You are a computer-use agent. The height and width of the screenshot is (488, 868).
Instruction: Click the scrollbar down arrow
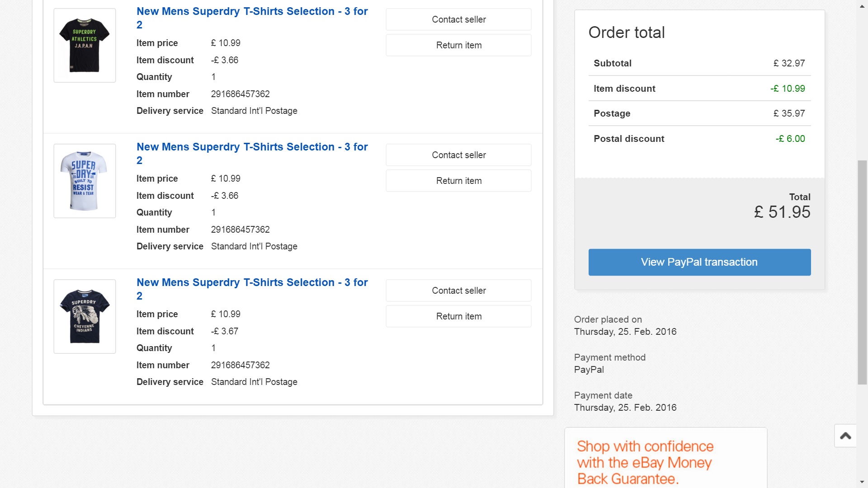click(863, 482)
